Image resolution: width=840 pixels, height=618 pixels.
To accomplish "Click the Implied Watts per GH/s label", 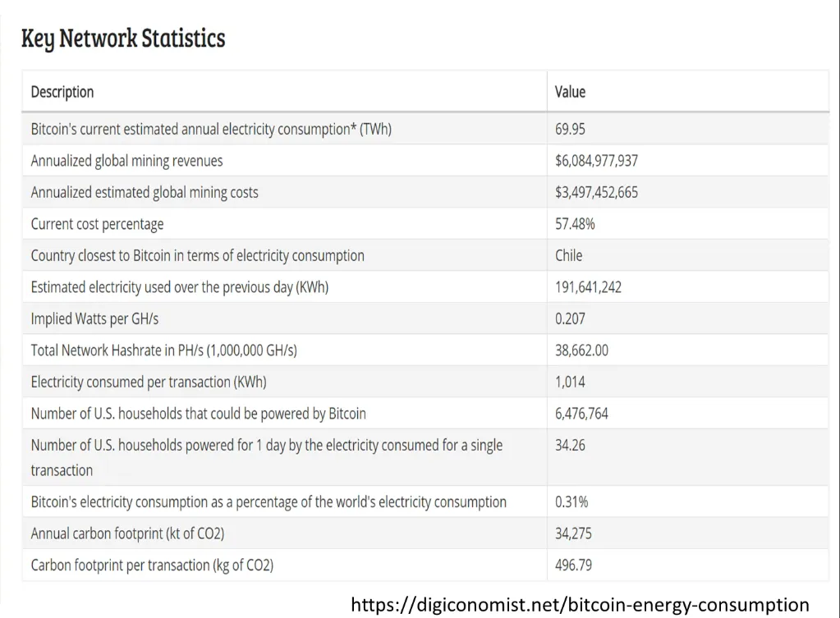I will [x=94, y=318].
